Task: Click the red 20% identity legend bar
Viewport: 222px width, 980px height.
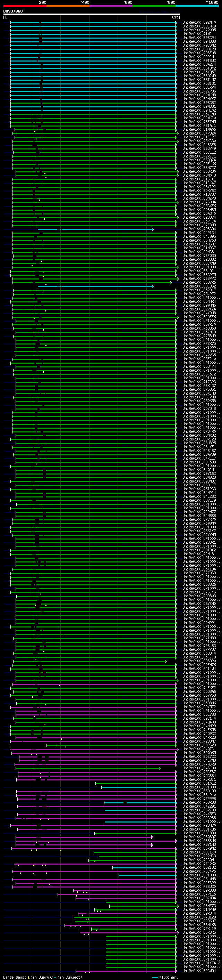Action: click(x=25, y=6)
